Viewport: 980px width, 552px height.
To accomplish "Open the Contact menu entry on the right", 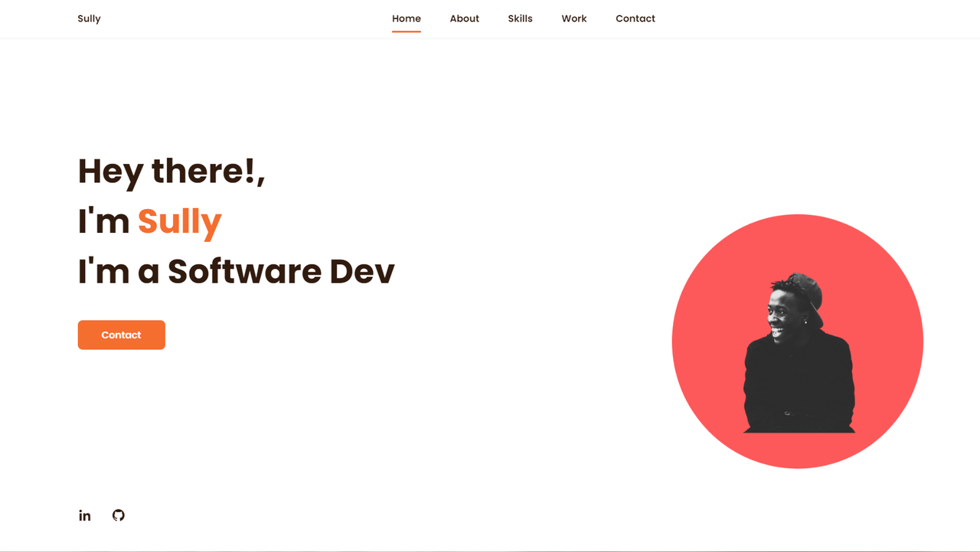I will 635,18.
